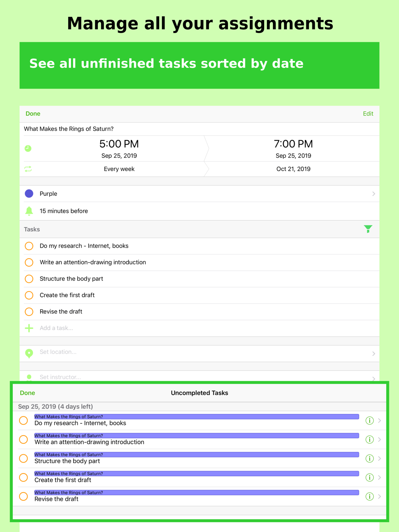The image size is (399, 532).
Task: Tap the Uncompleted Tasks title
Action: coord(199,393)
